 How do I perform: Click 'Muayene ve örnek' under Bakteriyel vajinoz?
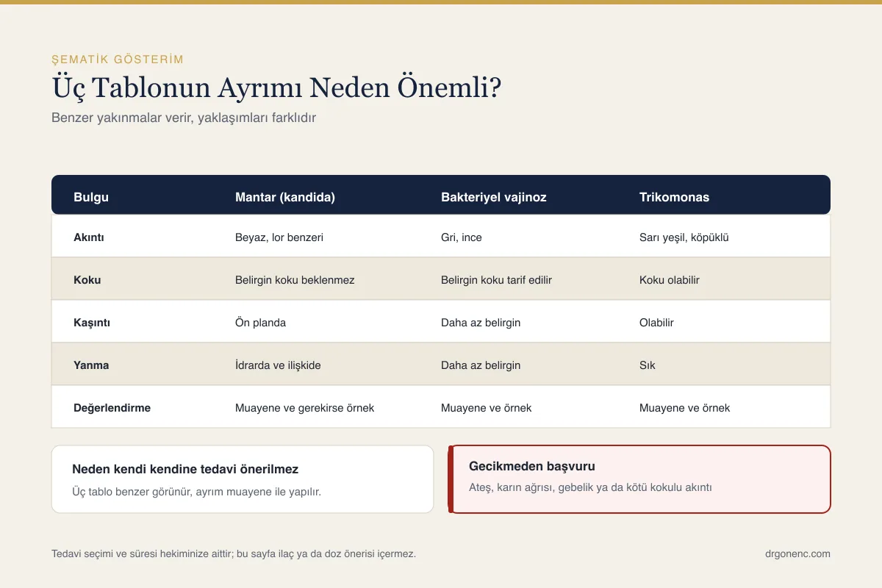[x=486, y=408]
